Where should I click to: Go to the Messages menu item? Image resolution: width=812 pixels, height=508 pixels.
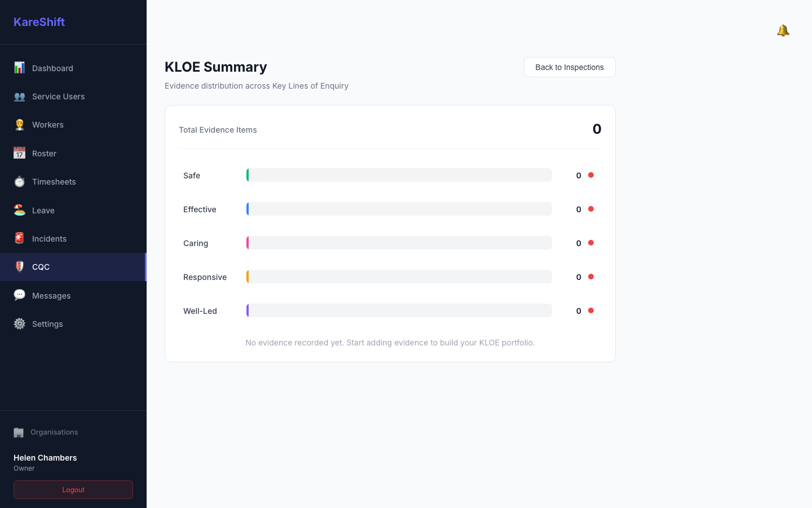(73, 295)
